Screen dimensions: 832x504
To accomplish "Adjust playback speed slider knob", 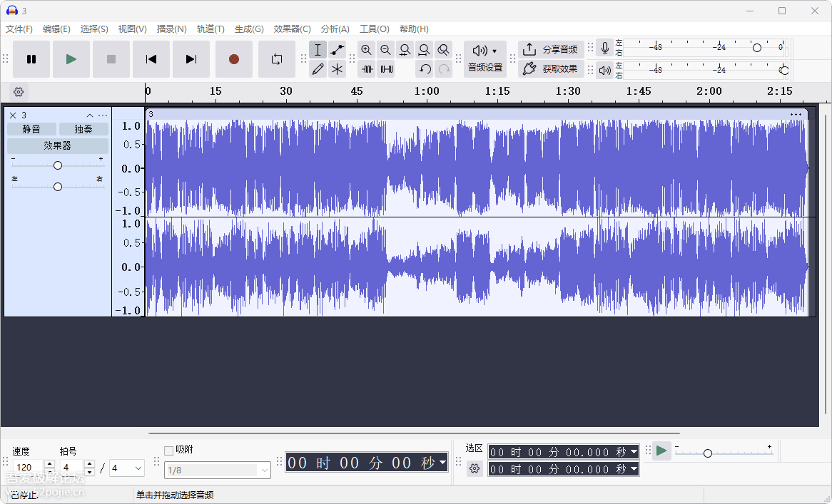I will pyautogui.click(x=707, y=453).
